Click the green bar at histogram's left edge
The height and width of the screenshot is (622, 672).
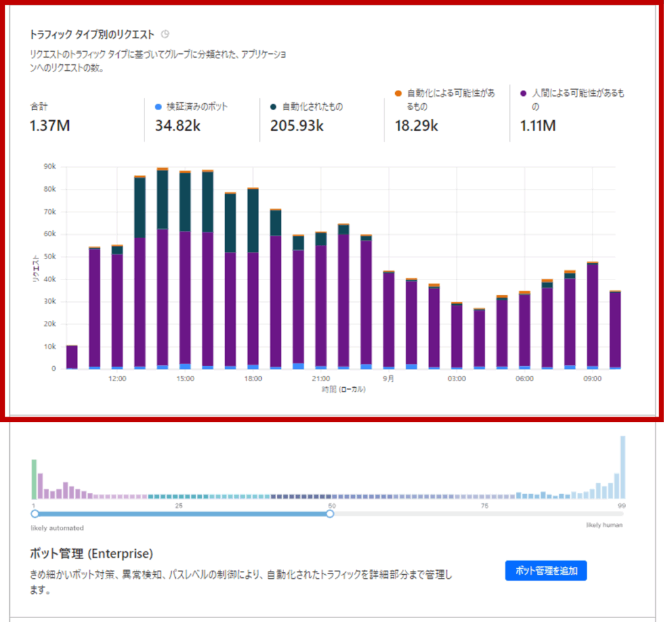tap(33, 479)
